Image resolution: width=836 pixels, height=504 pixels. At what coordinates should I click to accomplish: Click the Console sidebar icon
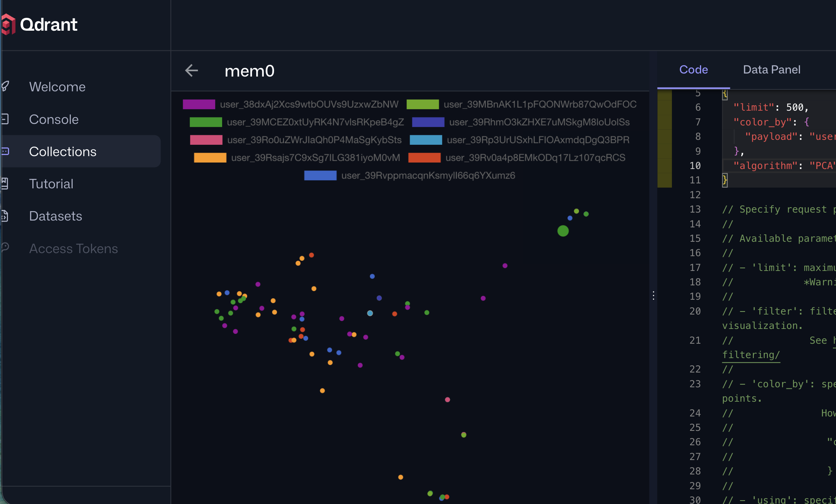coord(5,119)
